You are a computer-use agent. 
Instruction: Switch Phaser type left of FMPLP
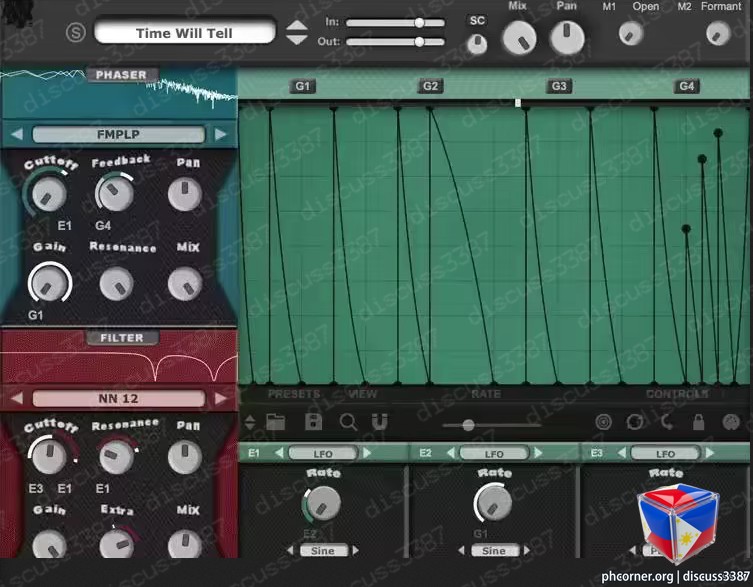17,134
